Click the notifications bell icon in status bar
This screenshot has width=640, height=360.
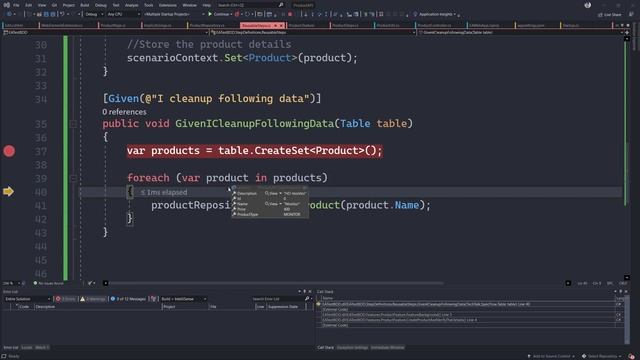click(x=631, y=356)
